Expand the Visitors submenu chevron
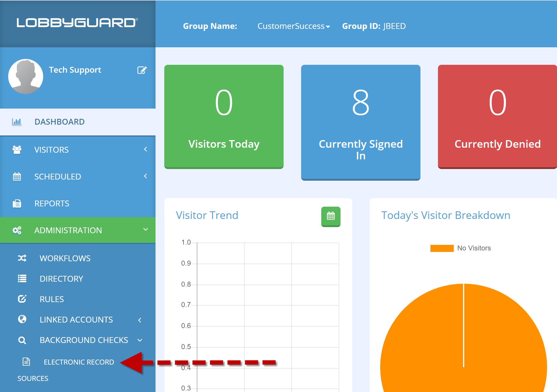 tap(145, 149)
